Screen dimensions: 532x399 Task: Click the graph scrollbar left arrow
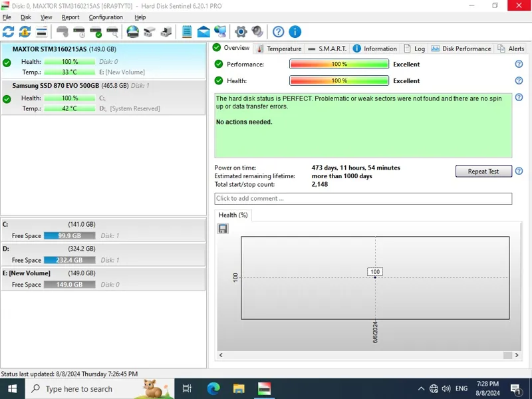pyautogui.click(x=221, y=355)
